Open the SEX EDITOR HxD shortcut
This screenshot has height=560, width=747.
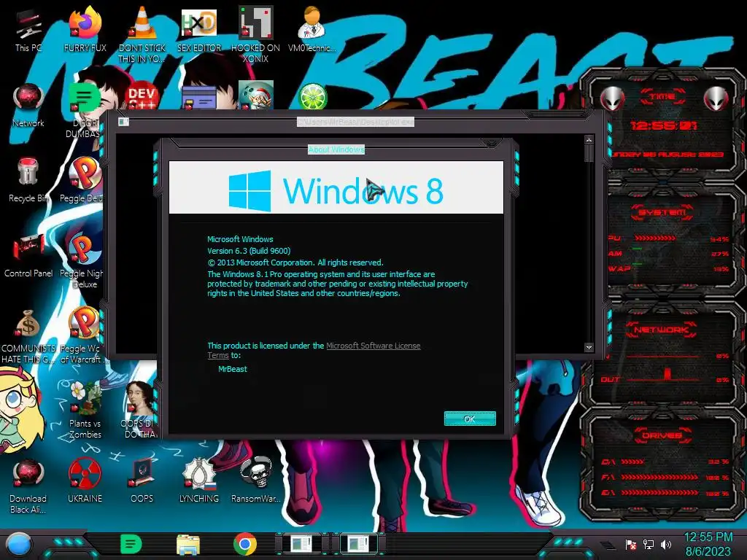pyautogui.click(x=199, y=30)
